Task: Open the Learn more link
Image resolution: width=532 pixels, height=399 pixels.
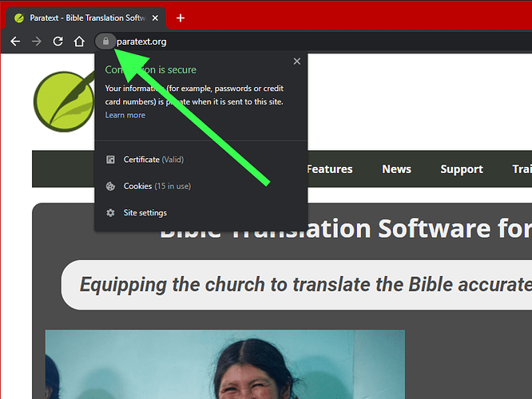Action: click(125, 115)
